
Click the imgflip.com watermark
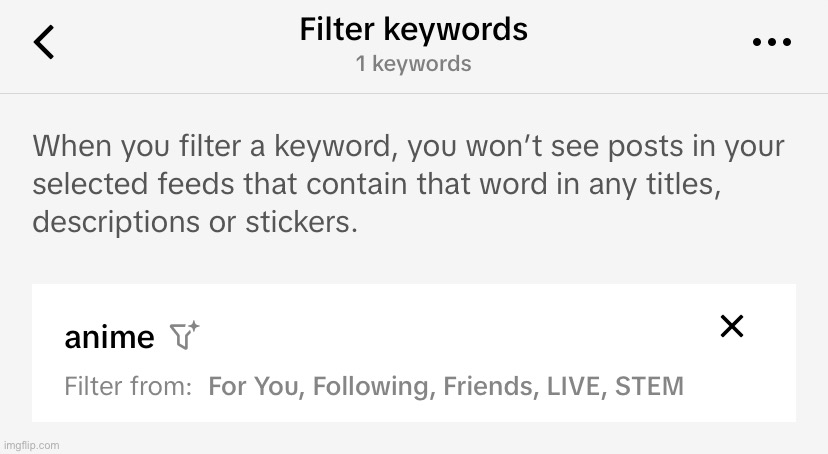[x=31, y=445]
